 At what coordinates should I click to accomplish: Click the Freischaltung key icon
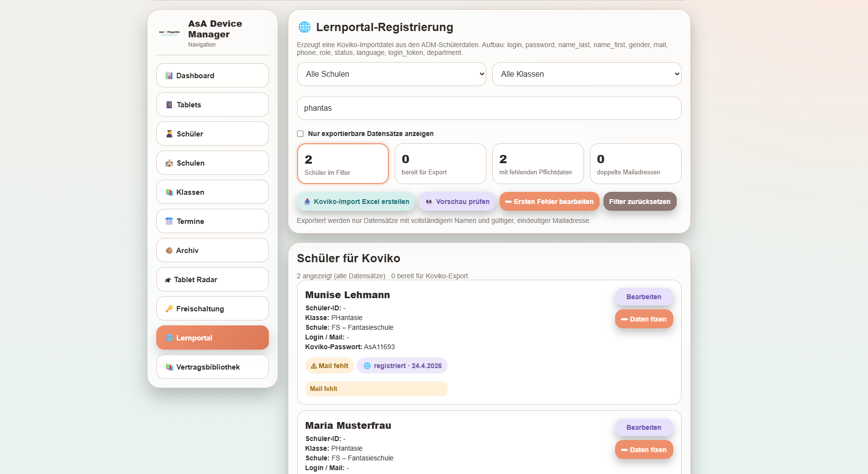[169, 309]
